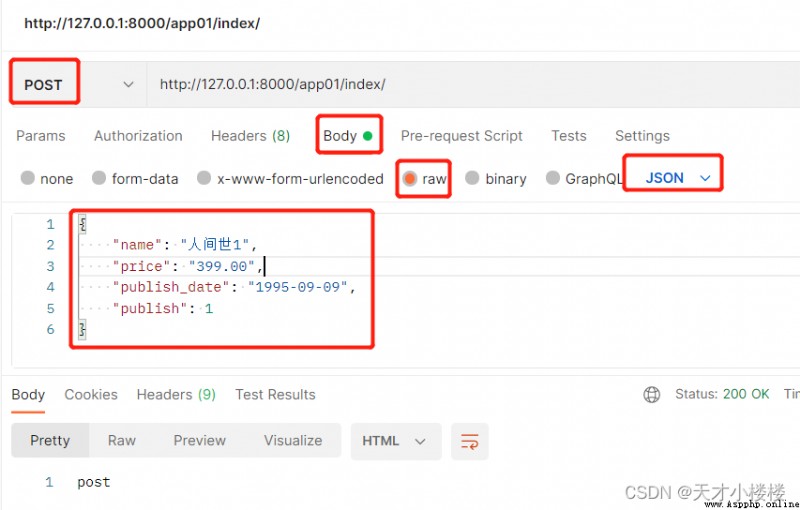800x510 pixels.
Task: Select the GraphQL body radio
Action: tap(553, 178)
